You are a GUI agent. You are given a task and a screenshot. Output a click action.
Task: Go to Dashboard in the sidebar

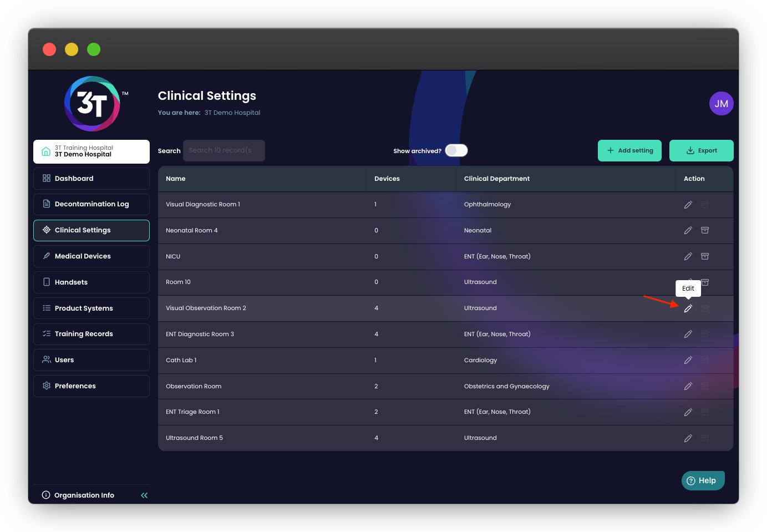coord(92,179)
